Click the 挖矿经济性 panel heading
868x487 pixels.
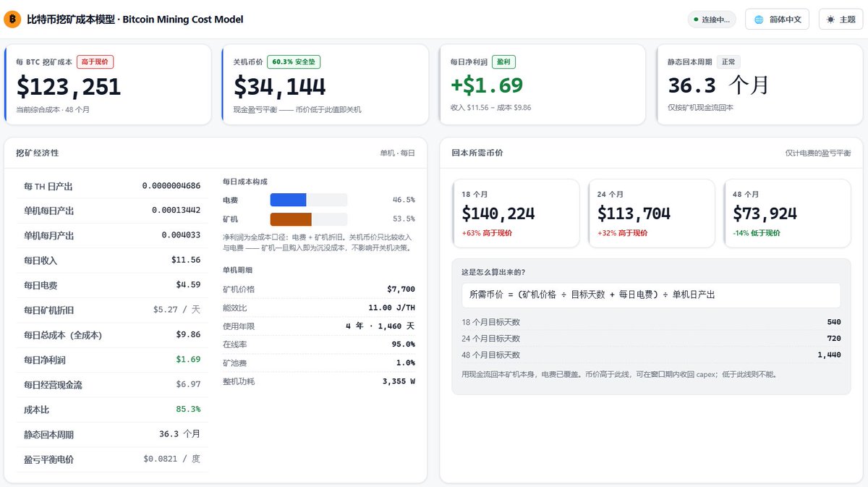[x=38, y=153]
